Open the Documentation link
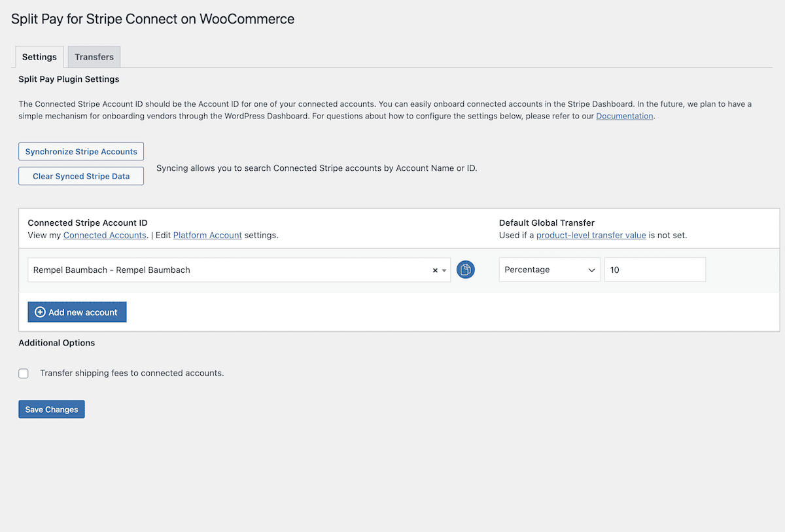This screenshot has height=532, width=785. click(625, 116)
